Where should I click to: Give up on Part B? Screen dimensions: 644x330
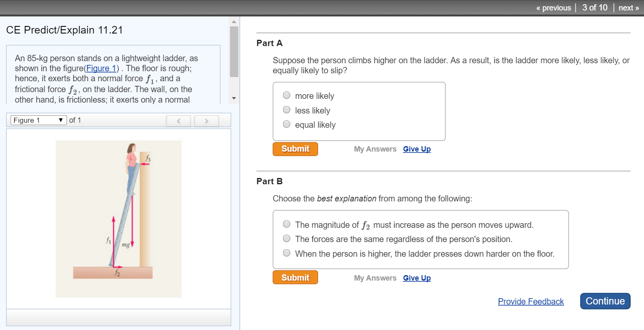416,278
